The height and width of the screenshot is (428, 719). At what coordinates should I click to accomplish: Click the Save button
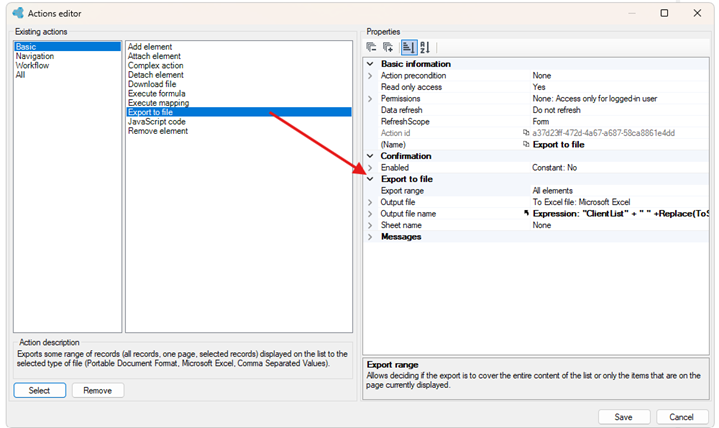click(x=624, y=417)
